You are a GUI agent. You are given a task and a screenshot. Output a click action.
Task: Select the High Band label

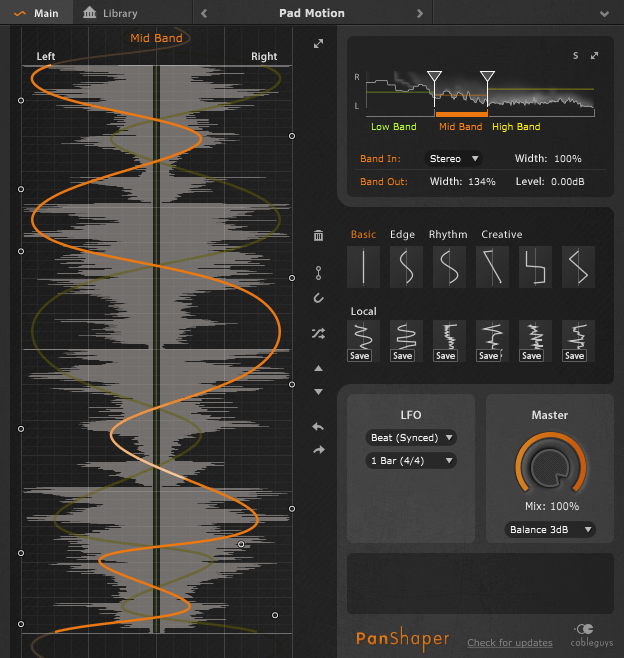516,127
